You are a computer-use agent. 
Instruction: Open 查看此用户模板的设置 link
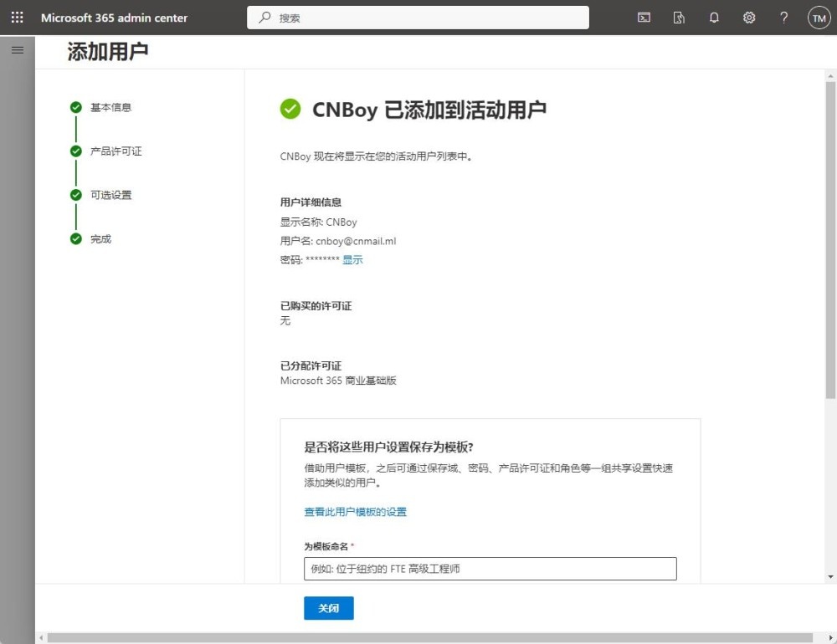click(x=356, y=512)
